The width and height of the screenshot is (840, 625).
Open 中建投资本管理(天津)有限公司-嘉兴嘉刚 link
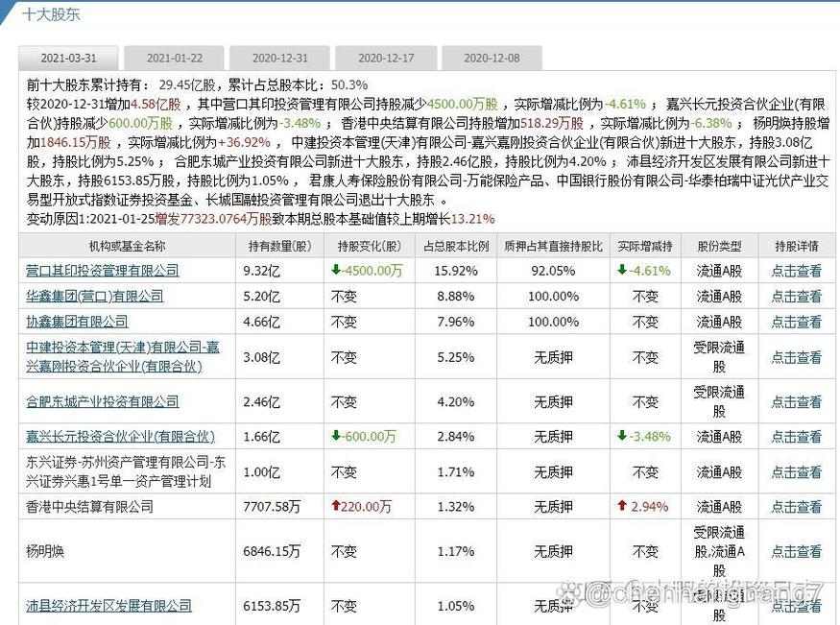[x=123, y=357]
